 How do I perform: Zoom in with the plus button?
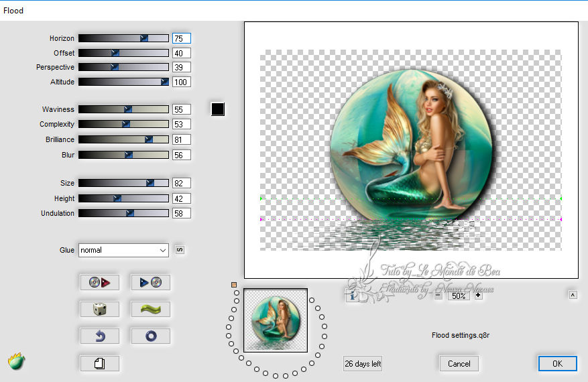tap(478, 296)
